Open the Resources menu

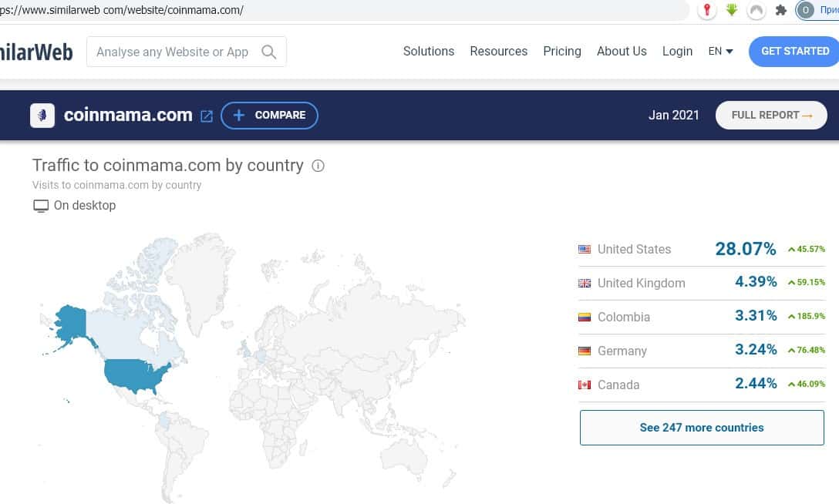[499, 52]
